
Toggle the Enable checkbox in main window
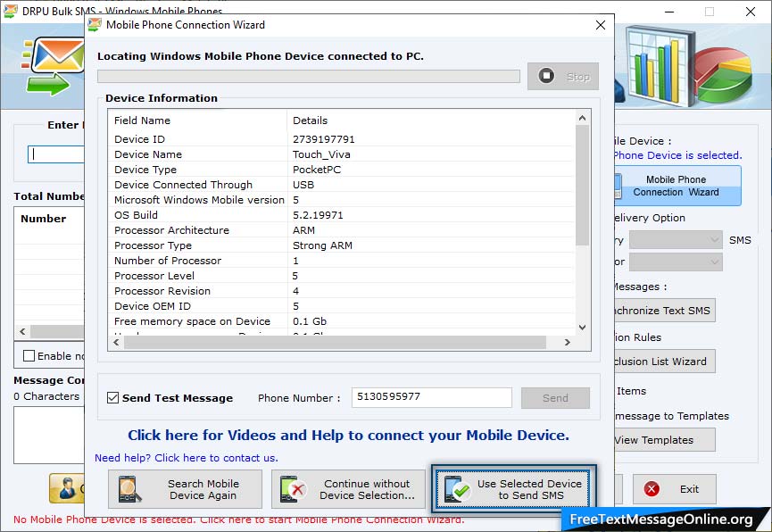29,356
